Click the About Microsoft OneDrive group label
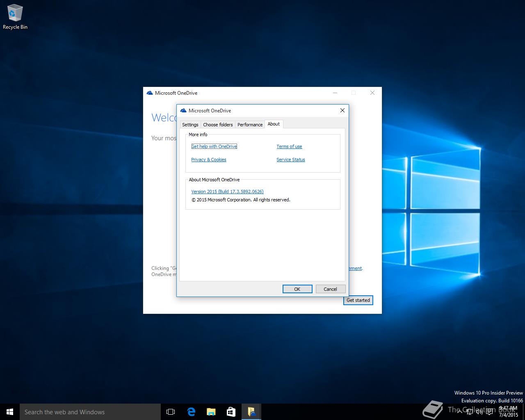 point(214,180)
